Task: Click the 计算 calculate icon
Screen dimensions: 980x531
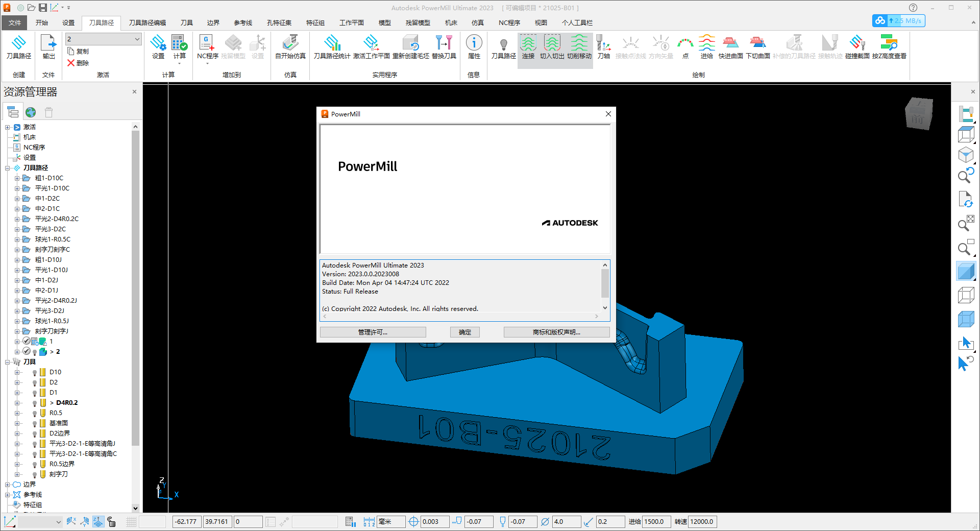Action: pyautogui.click(x=179, y=47)
